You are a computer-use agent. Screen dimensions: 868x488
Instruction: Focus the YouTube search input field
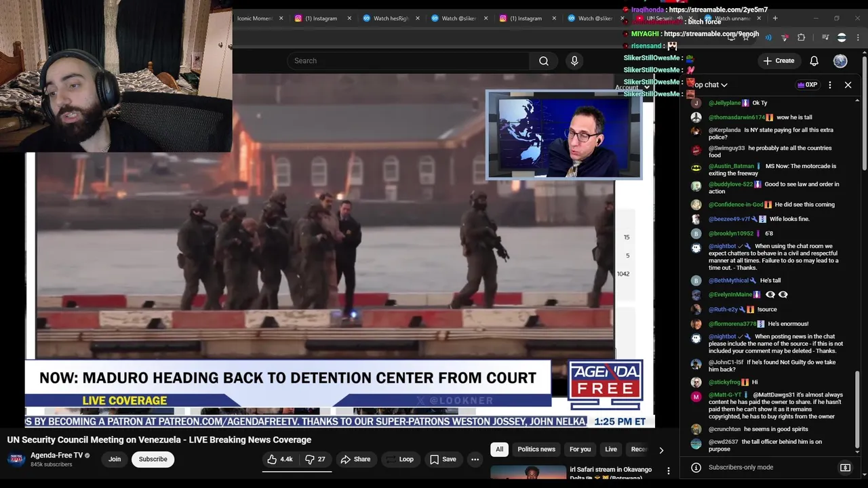409,61
